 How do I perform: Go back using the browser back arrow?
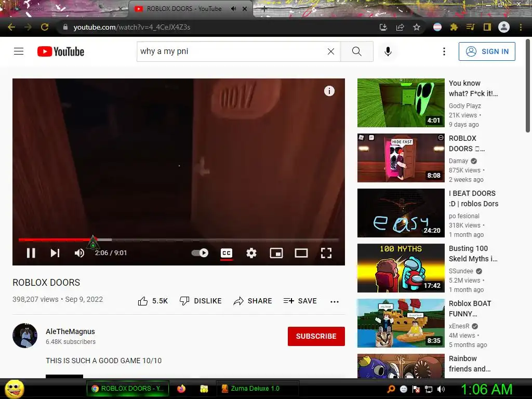click(x=11, y=27)
